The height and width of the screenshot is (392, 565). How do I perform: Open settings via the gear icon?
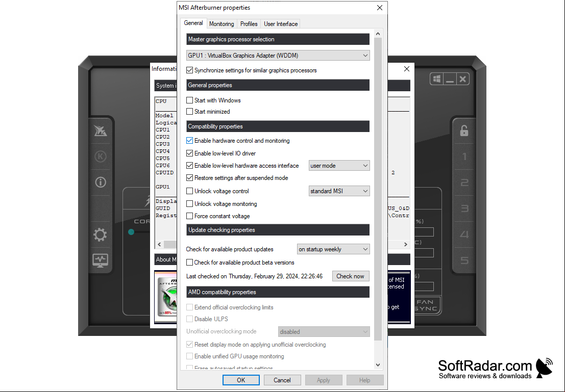tap(100, 234)
